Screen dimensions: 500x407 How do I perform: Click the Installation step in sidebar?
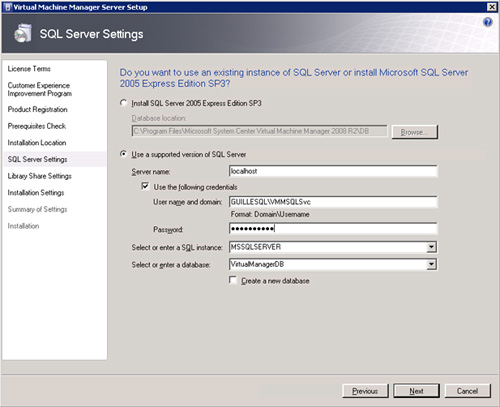(23, 226)
